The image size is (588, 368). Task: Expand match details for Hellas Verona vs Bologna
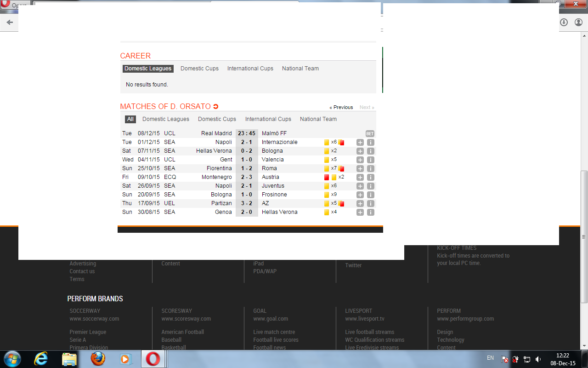point(360,151)
